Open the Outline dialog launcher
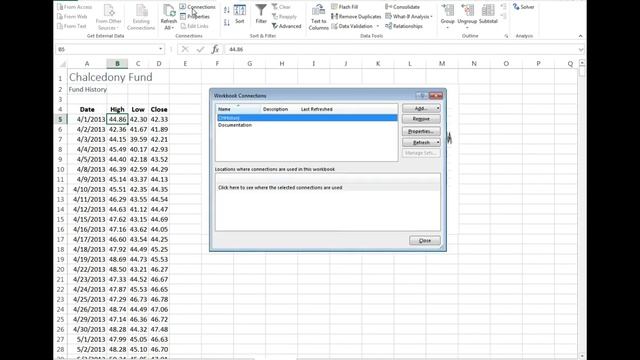 (506, 36)
